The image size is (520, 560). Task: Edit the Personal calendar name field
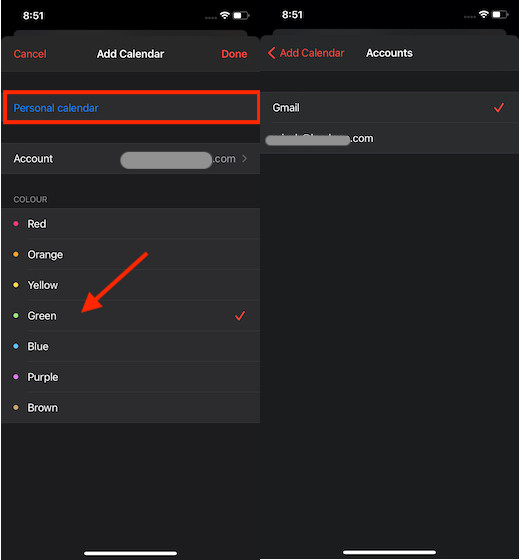(x=131, y=108)
